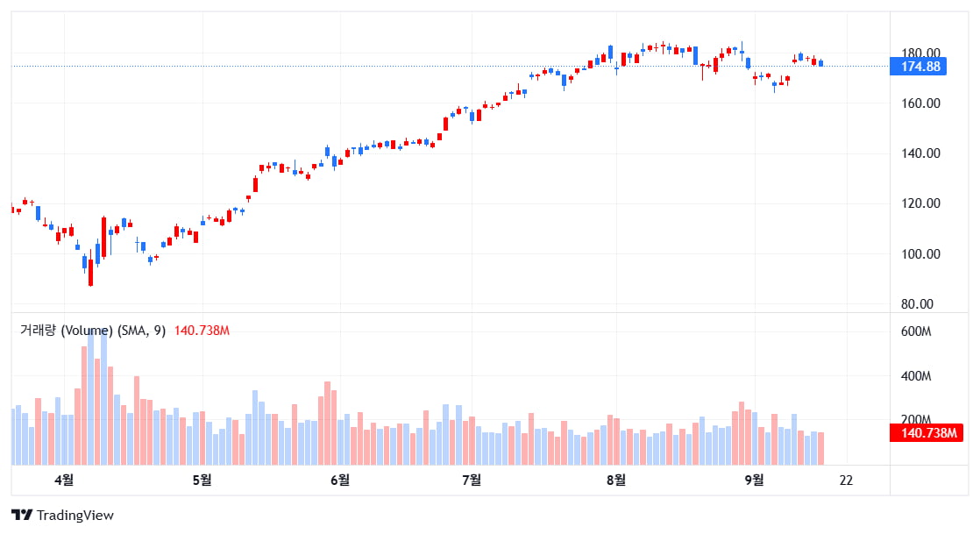Click the 200M volume scale label
Image resolution: width=980 pixels, height=534 pixels.
coord(916,419)
